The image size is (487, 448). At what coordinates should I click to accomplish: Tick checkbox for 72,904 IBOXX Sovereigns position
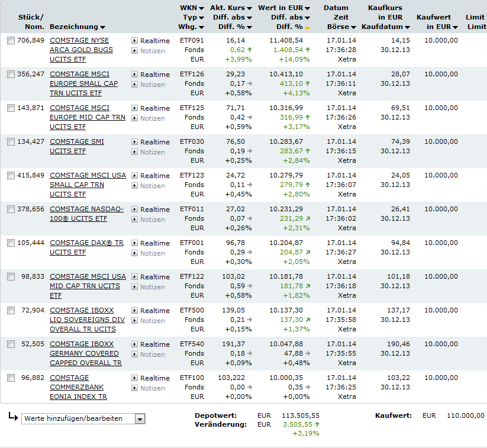tap(11, 310)
